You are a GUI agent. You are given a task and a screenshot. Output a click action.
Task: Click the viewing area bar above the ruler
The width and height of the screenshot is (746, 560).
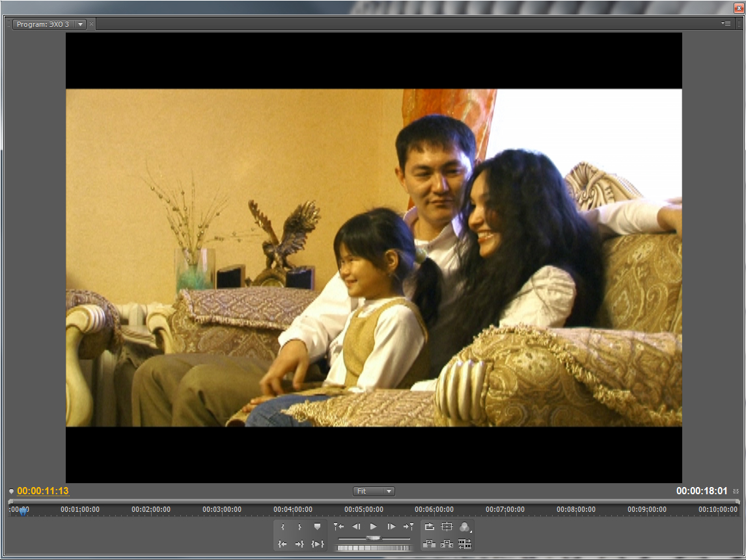tap(374, 501)
